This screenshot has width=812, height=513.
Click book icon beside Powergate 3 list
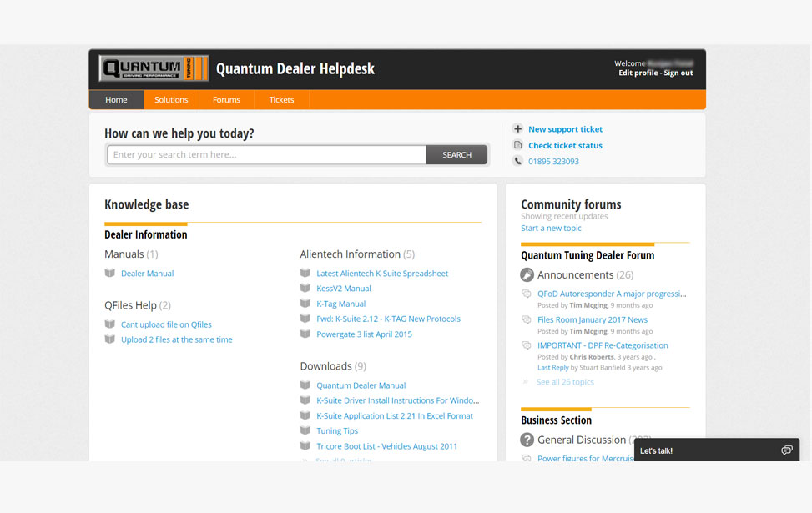click(305, 334)
